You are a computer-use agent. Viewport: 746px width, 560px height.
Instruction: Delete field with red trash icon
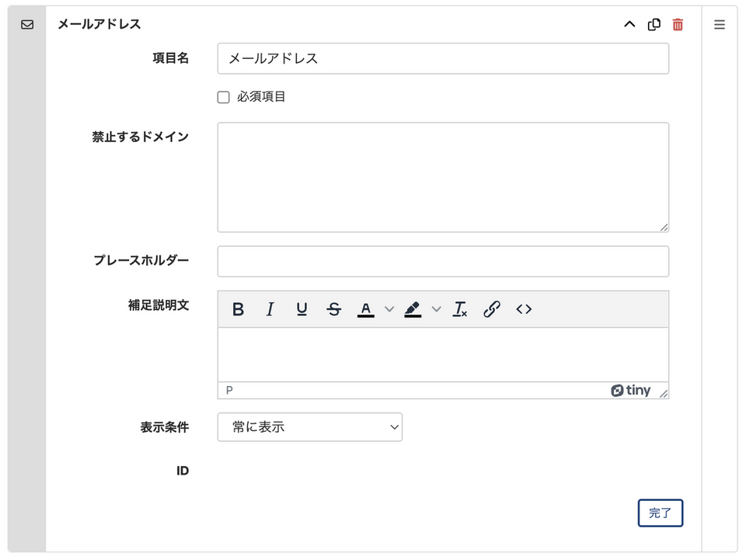(678, 24)
